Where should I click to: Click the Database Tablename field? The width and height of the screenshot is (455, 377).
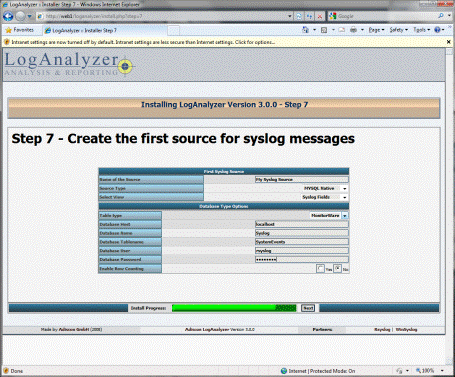tap(302, 242)
